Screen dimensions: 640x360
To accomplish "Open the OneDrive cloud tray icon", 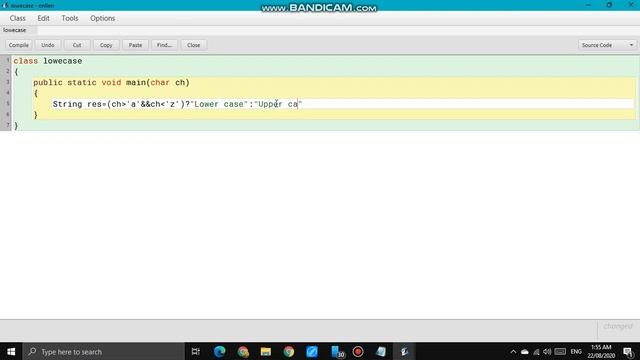I will tap(525, 351).
